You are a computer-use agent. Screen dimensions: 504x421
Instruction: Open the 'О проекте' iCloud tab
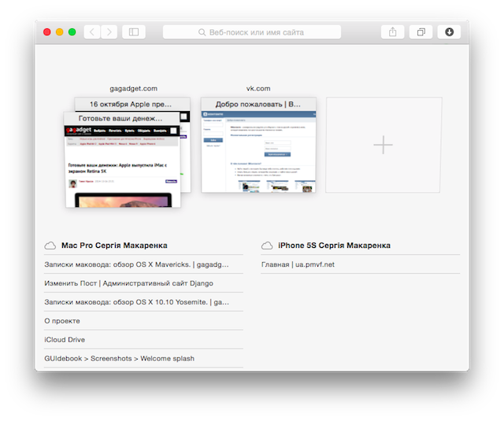[x=143, y=321]
